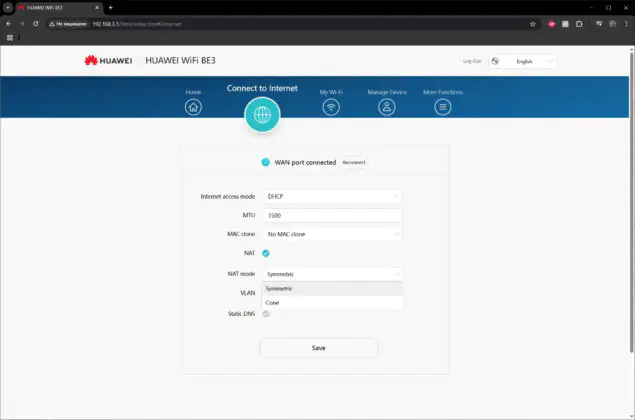Click the Reconnect button

pyautogui.click(x=354, y=162)
